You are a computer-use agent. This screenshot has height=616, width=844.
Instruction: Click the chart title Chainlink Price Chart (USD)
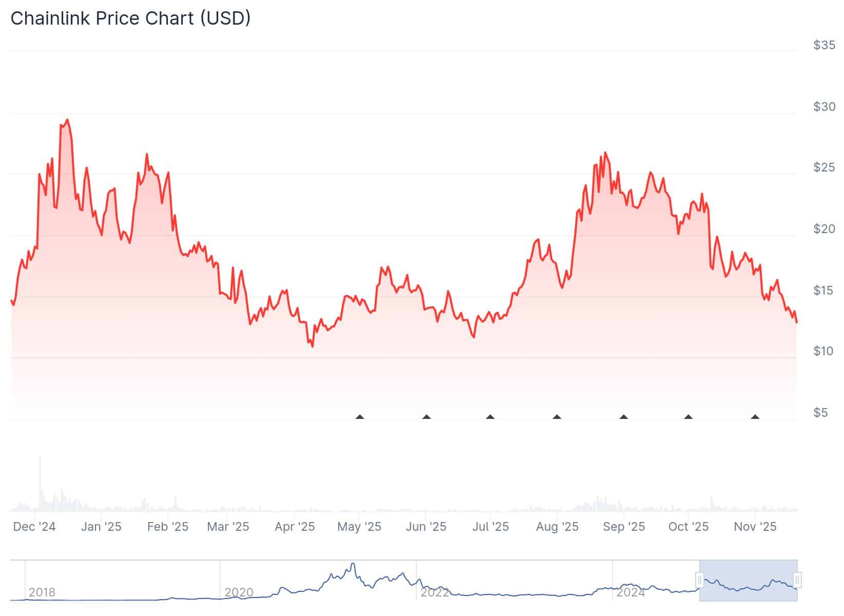tap(131, 18)
